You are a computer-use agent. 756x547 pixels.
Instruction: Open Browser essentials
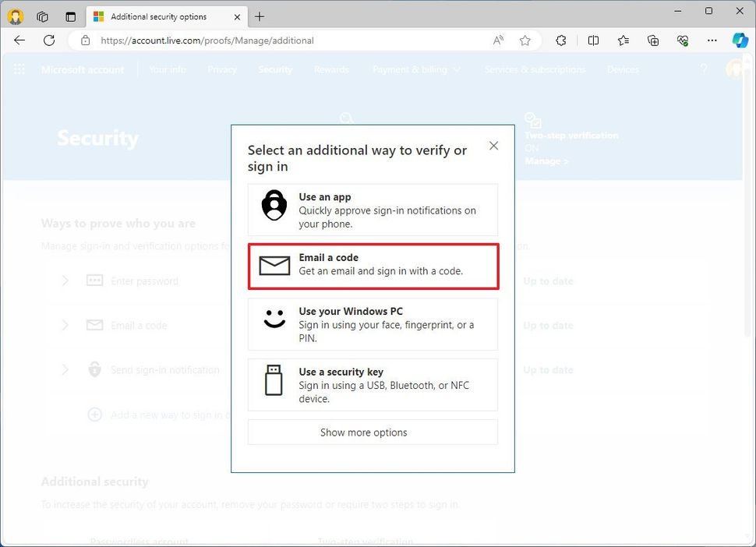[x=684, y=41]
